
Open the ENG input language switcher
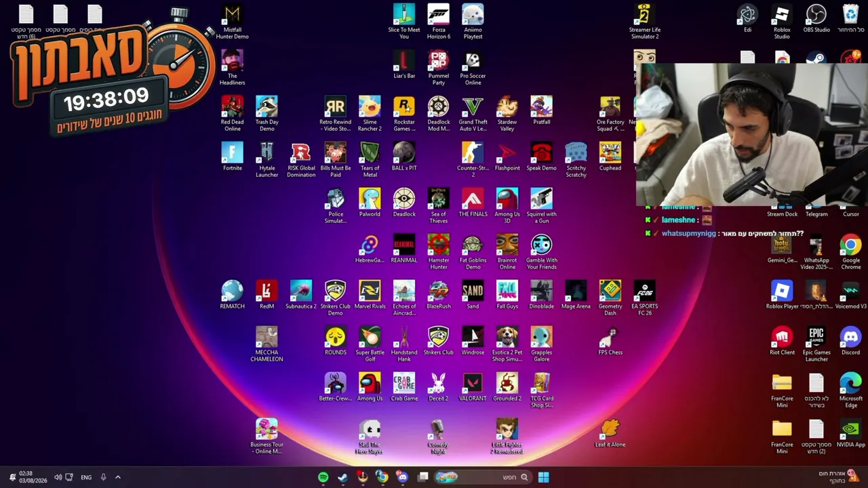(86, 477)
